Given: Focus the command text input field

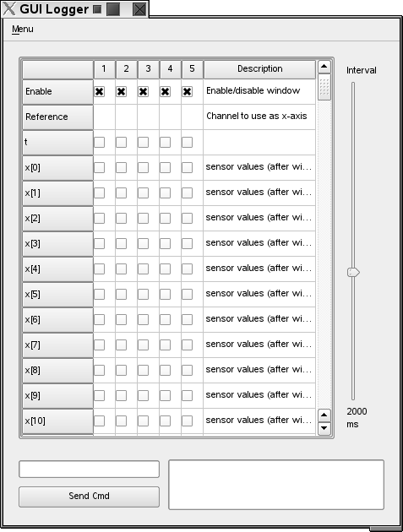Looking at the screenshot, I should coord(89,470).
